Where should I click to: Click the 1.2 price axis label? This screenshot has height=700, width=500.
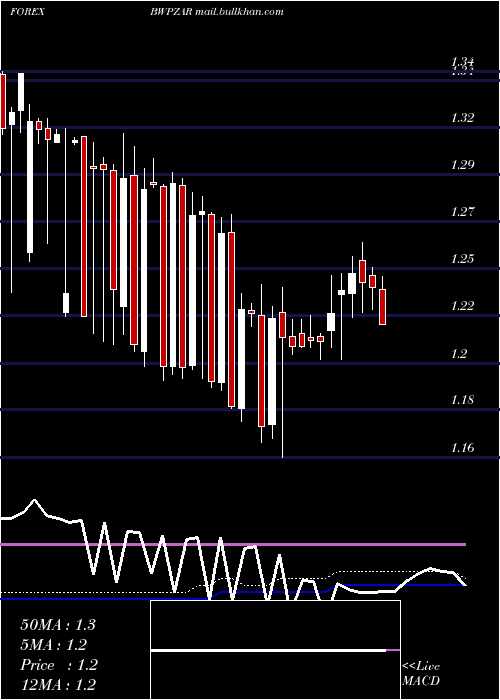pyautogui.click(x=459, y=354)
